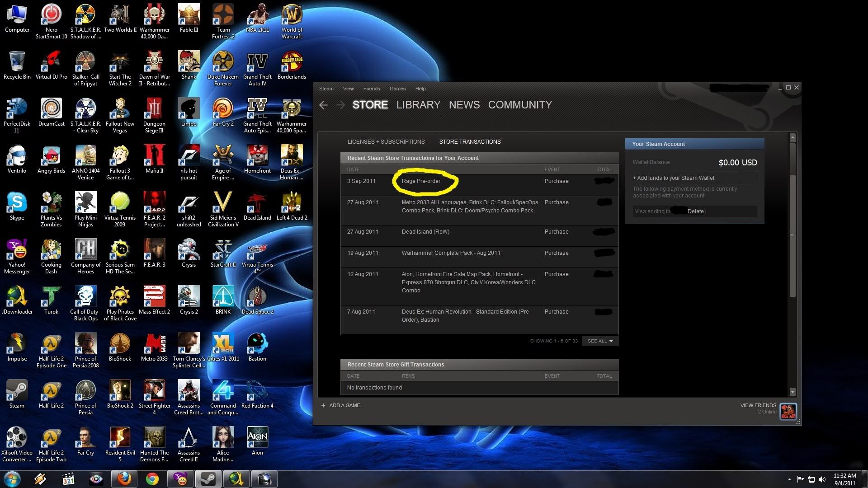
Task: Open the Licenses + Subscriptions tab
Action: point(386,142)
